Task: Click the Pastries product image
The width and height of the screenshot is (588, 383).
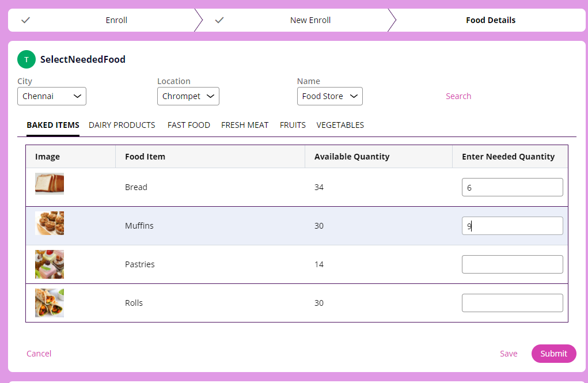Action: 50,264
